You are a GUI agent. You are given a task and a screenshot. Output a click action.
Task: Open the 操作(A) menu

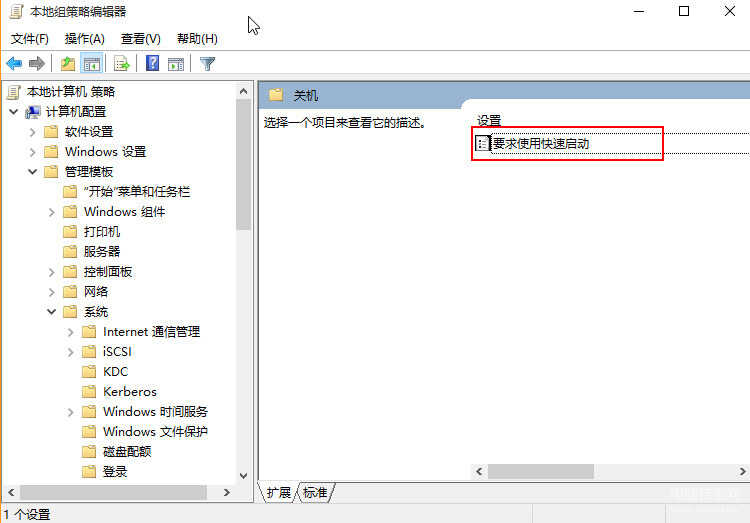[85, 39]
